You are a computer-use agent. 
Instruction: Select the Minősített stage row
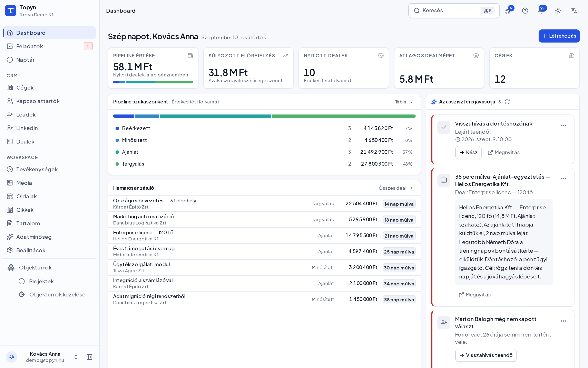264,140
